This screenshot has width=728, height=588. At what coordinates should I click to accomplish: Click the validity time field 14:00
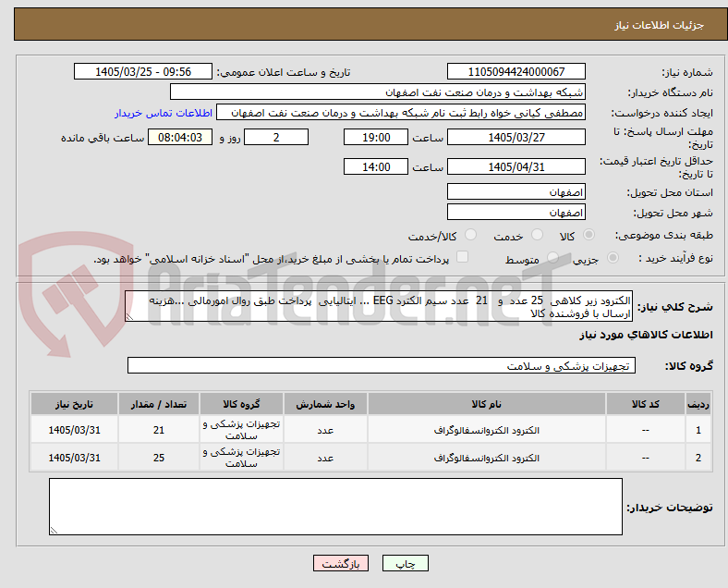tap(376, 166)
